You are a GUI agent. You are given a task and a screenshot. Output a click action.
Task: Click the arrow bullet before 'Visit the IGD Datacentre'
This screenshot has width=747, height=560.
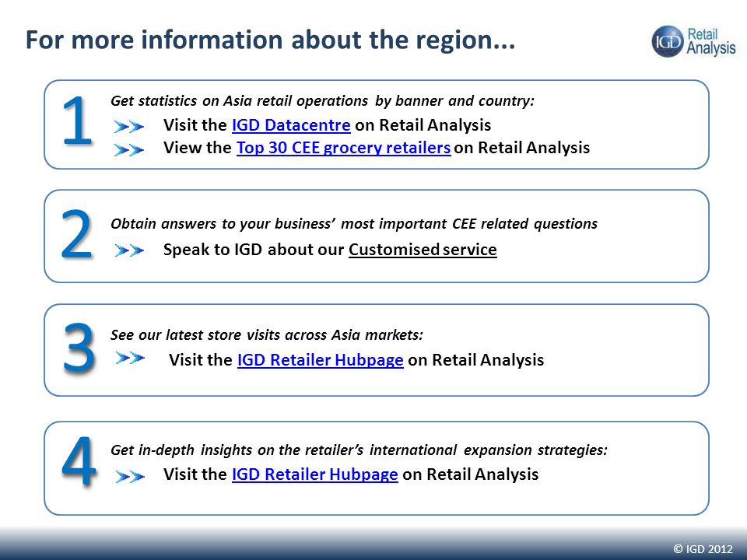(x=129, y=127)
